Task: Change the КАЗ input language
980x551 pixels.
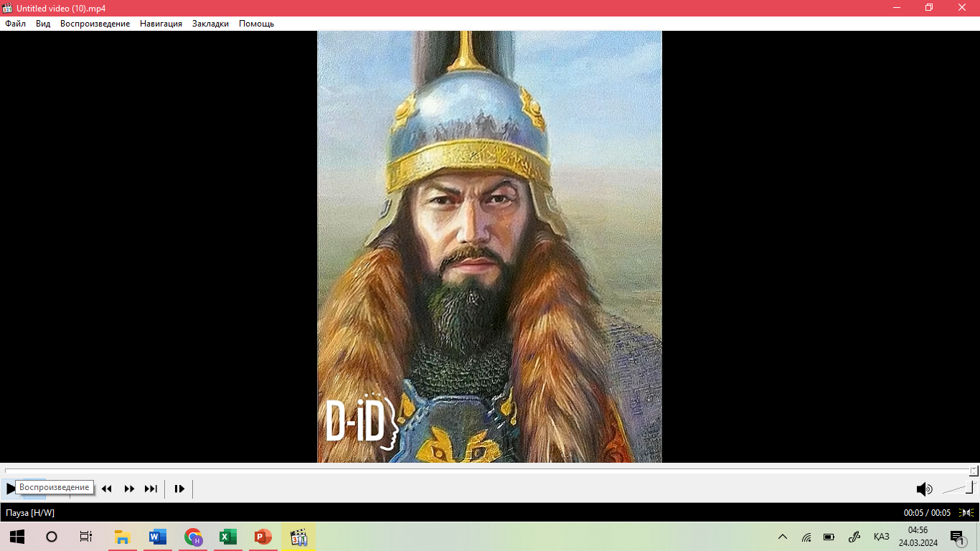Action: tap(881, 537)
